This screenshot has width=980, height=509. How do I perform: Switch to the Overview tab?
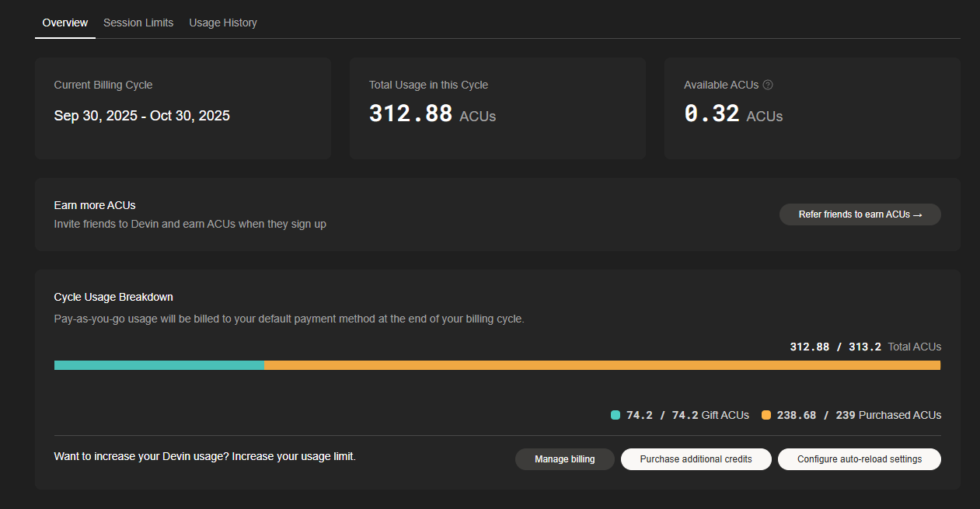(x=65, y=23)
